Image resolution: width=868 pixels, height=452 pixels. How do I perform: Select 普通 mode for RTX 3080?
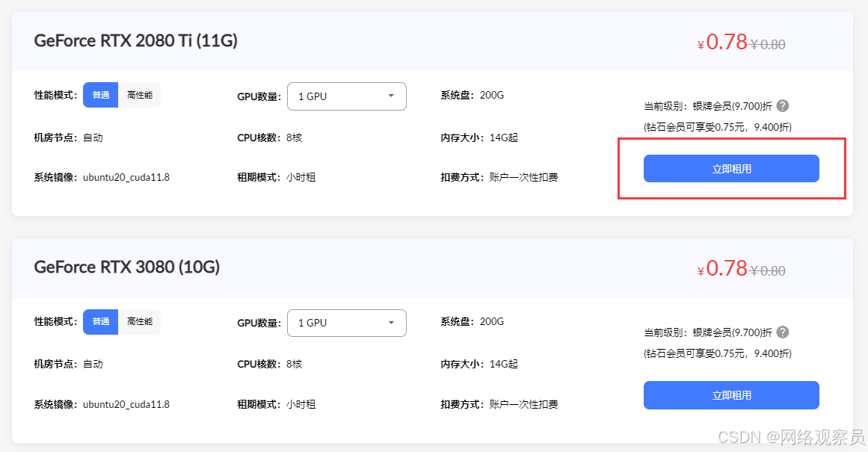click(100, 321)
